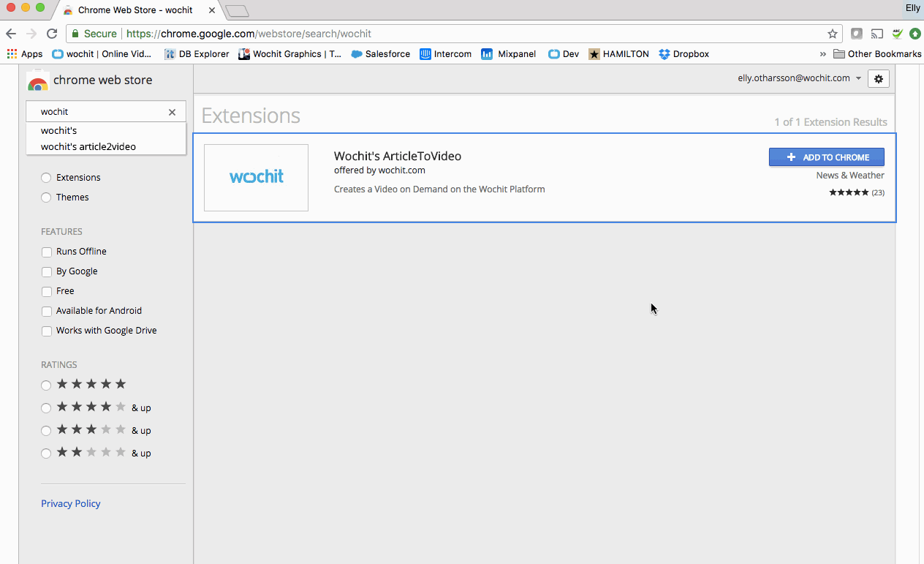Check the By Google checkbox
924x564 pixels.
[47, 271]
